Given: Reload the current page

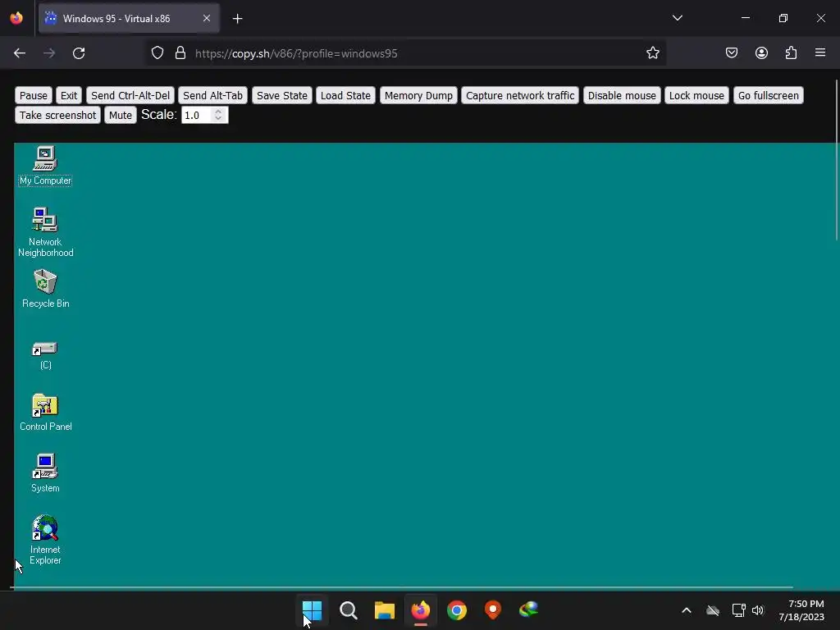Looking at the screenshot, I should click(x=79, y=53).
